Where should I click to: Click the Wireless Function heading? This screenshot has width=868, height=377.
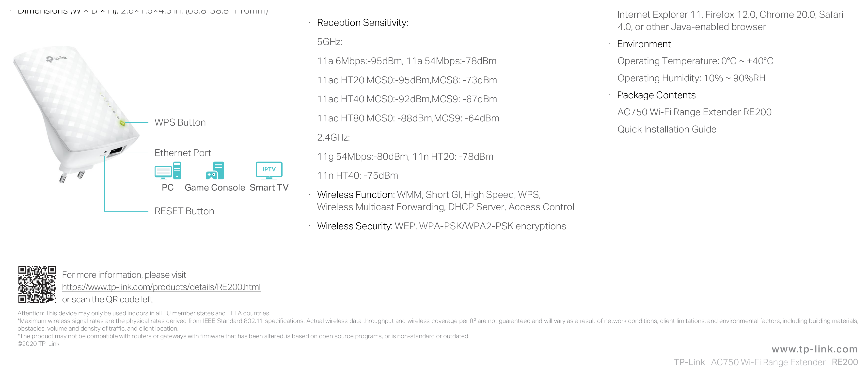(x=356, y=195)
